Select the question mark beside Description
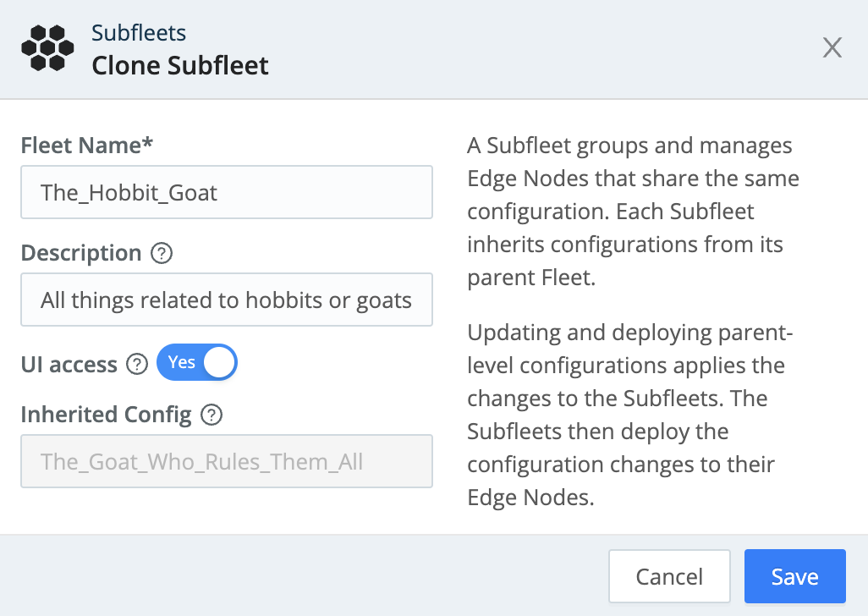The width and height of the screenshot is (868, 616). click(x=162, y=254)
